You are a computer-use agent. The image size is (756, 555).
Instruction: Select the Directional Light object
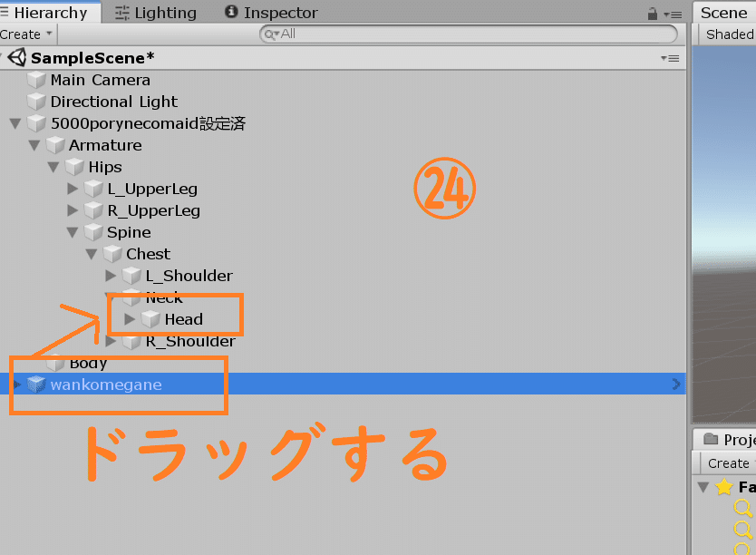(x=114, y=102)
